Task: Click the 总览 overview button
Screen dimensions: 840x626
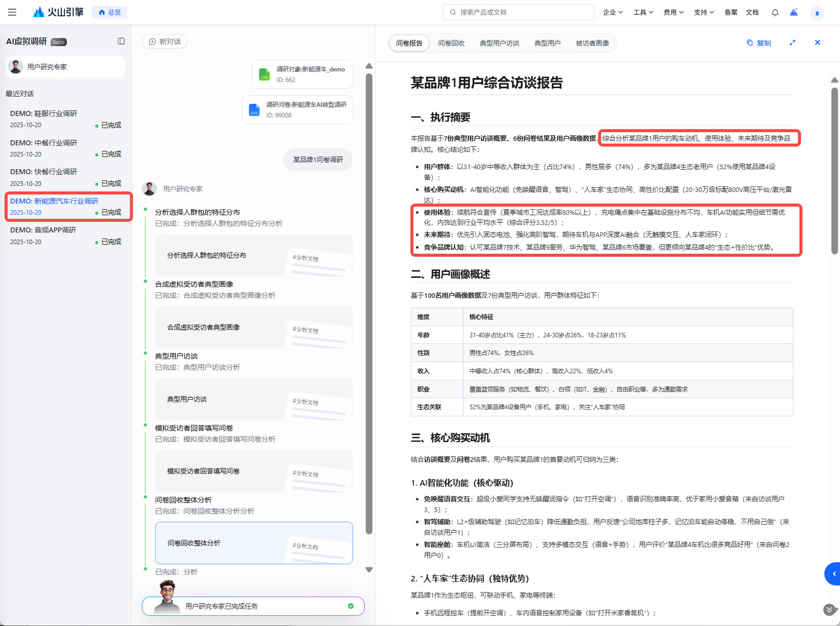Action: (x=109, y=12)
